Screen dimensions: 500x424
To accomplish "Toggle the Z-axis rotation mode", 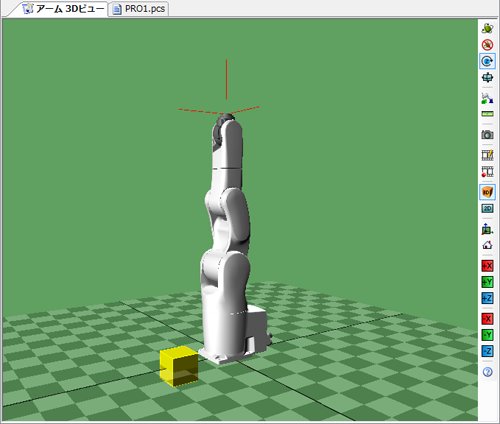I will [x=487, y=61].
